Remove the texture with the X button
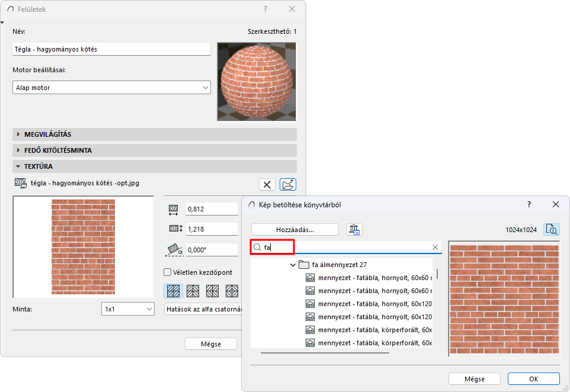This screenshot has height=392, width=570. (267, 185)
